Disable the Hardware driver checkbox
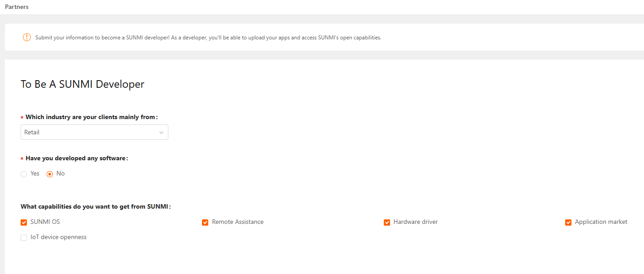This screenshot has height=274, width=644. (x=387, y=223)
